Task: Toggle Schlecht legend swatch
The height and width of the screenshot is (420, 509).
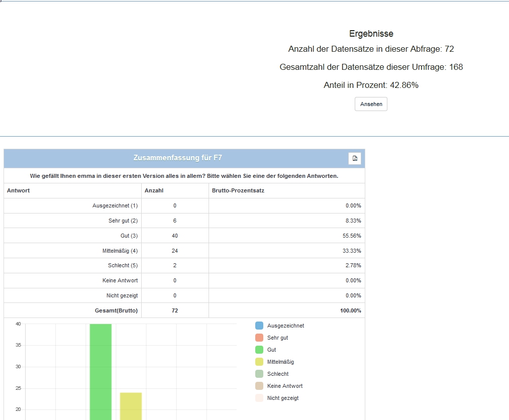Action: pyautogui.click(x=259, y=374)
